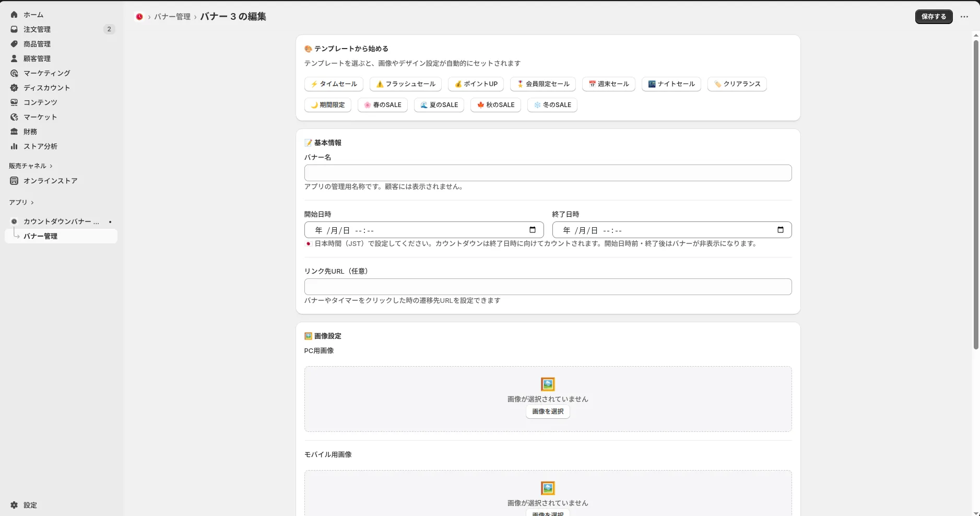The height and width of the screenshot is (516, 980).
Task: Open the calendar picker for end date
Action: [780, 230]
